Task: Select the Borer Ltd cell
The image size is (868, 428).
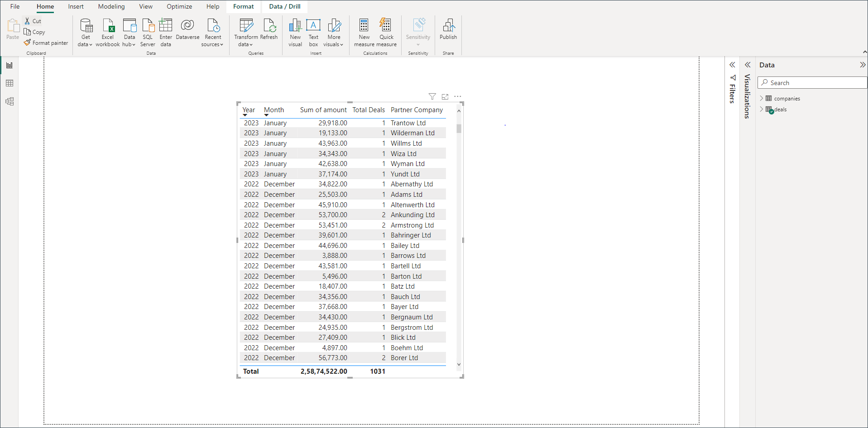Action: (404, 358)
